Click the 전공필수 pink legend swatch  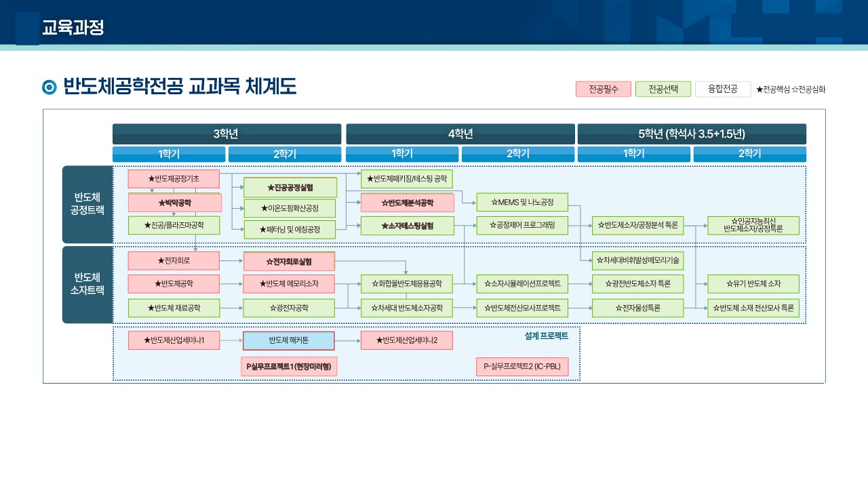603,89
